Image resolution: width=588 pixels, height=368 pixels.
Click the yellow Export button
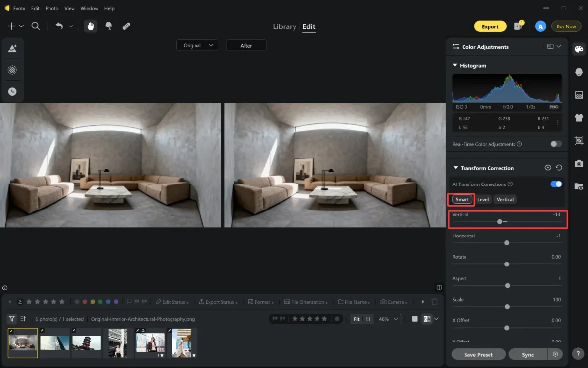tap(490, 26)
